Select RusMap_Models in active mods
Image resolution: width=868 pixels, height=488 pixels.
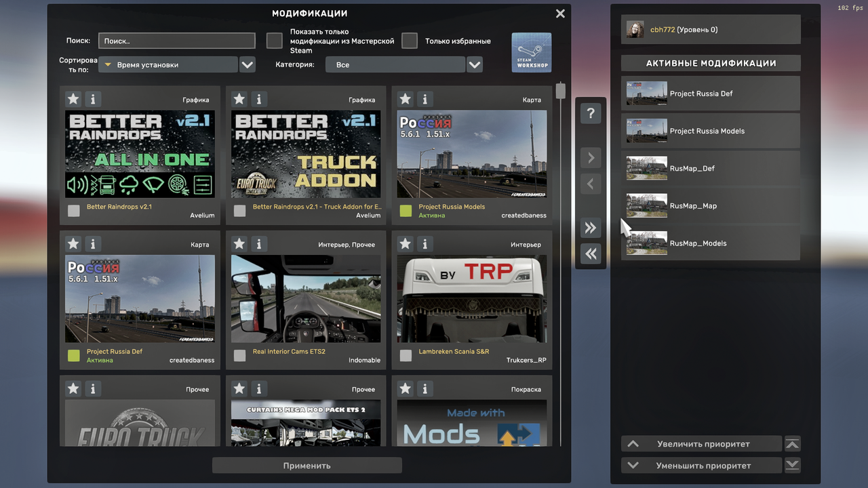[x=711, y=243]
